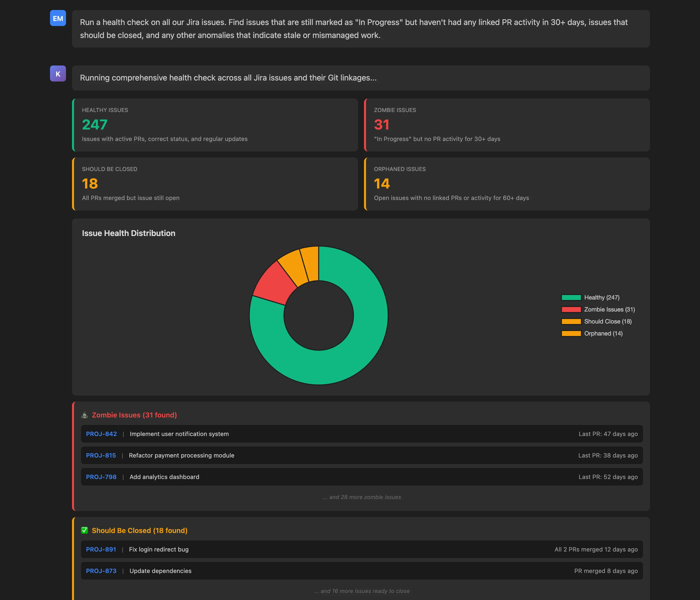Click 'Open issues with no linked PRs' description

tap(451, 198)
